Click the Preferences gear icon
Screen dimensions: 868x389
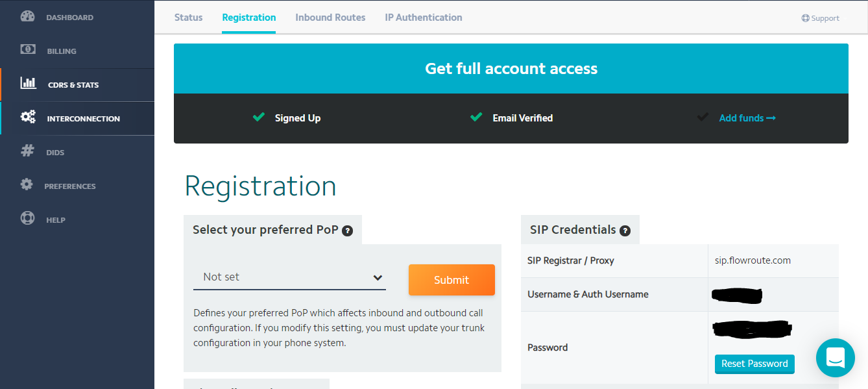[x=27, y=184]
